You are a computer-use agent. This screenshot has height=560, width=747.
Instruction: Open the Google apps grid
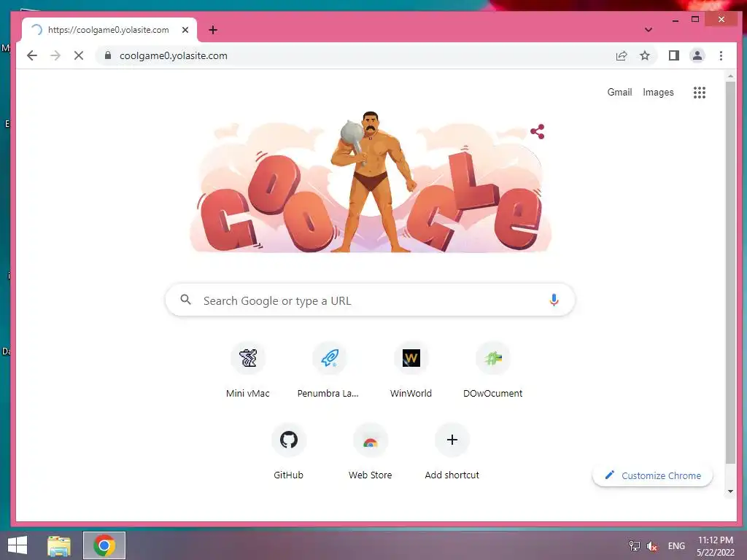point(700,93)
